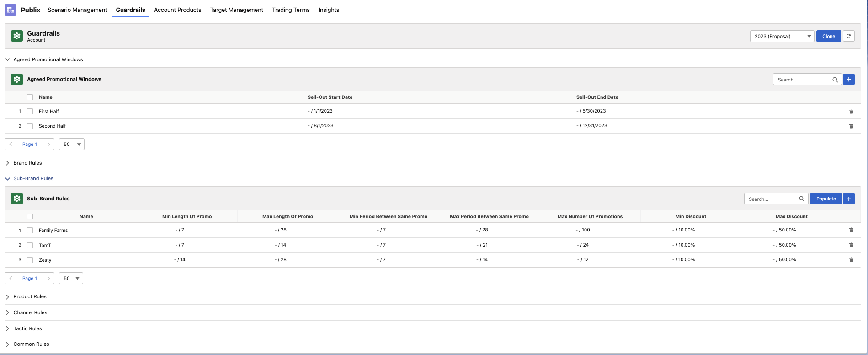The width and height of the screenshot is (868, 355).
Task: Click Page 1 in Sub-Brand Rules pager
Action: point(30,278)
